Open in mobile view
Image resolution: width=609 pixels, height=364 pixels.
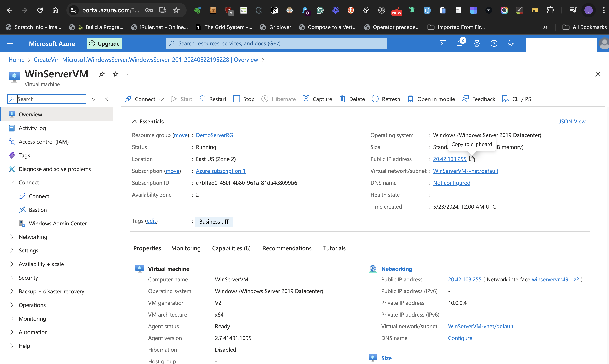[431, 99]
